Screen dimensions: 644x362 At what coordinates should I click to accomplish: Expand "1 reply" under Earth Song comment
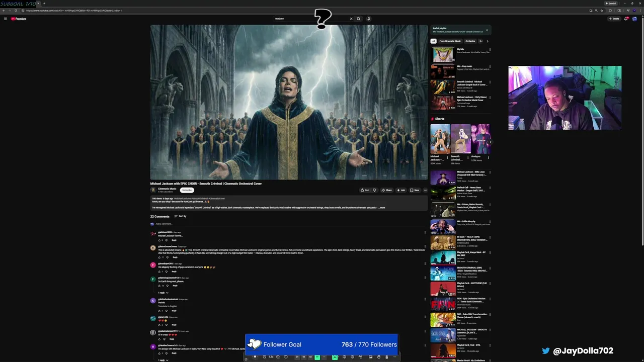[163, 293]
